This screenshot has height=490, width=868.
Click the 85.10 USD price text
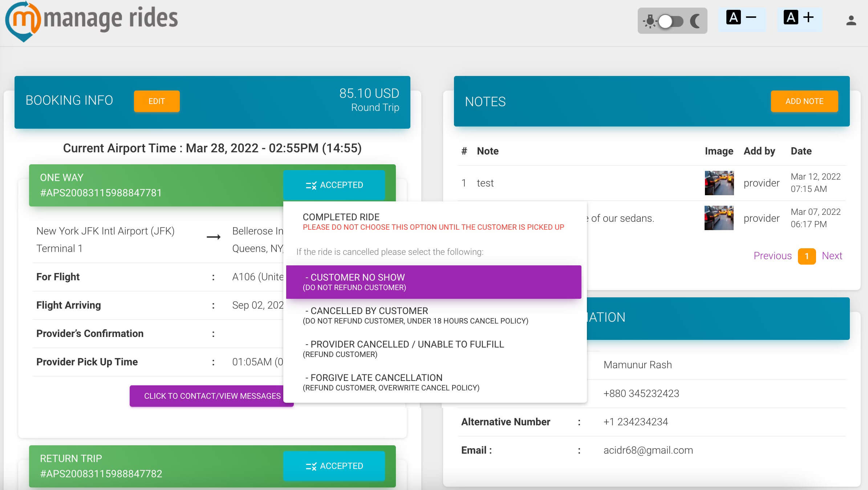pos(369,93)
